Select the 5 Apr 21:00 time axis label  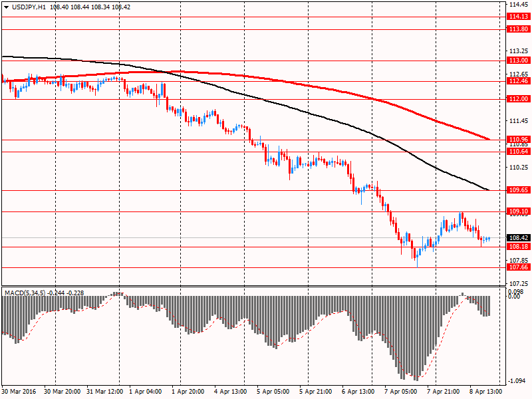(316, 392)
